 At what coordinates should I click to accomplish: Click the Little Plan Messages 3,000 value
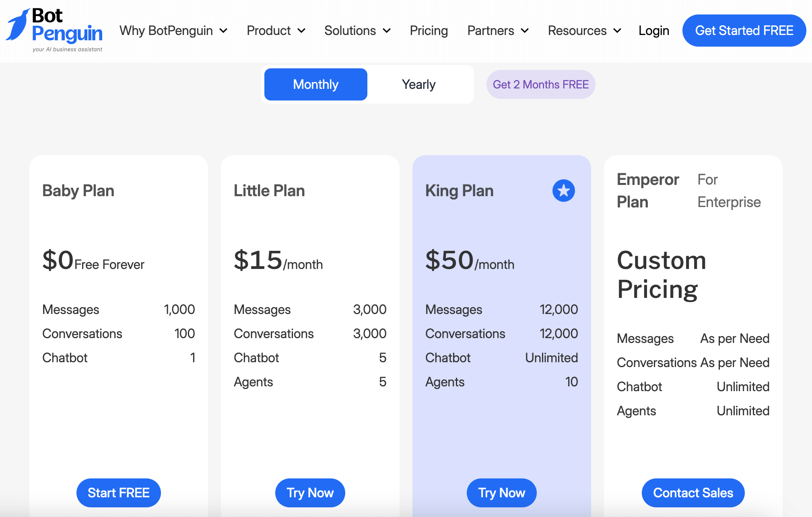click(370, 310)
